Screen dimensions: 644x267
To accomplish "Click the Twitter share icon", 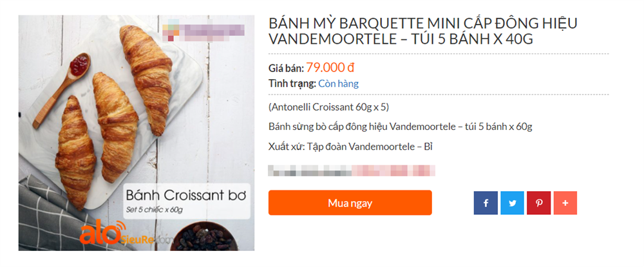I will click(x=513, y=203).
